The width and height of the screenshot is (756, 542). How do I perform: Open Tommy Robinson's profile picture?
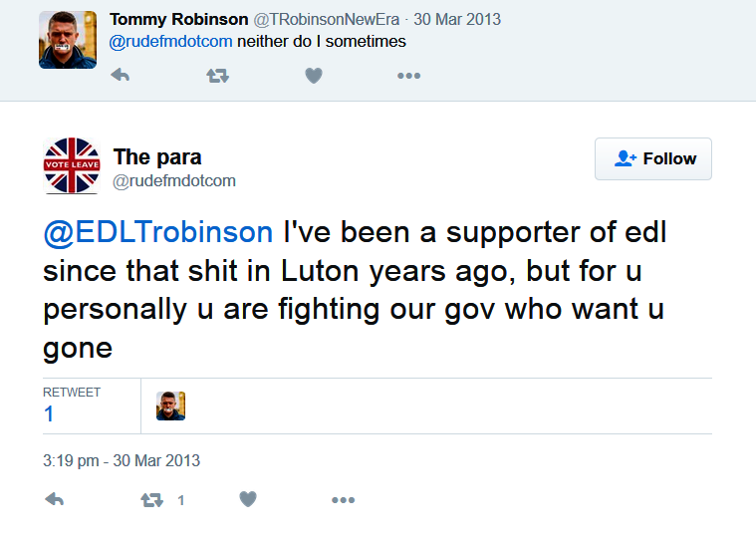(68, 40)
